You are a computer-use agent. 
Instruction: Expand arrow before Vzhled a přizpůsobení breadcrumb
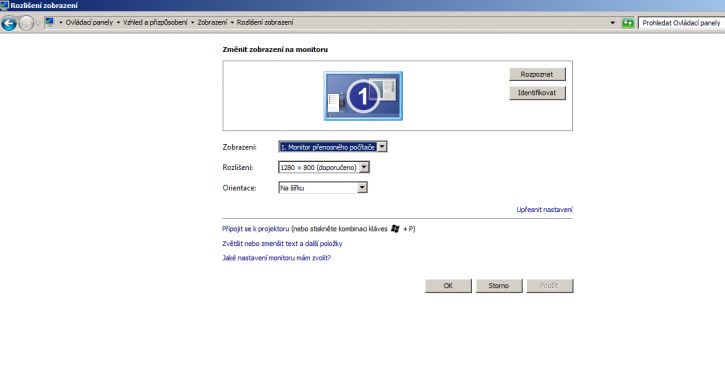pos(118,22)
